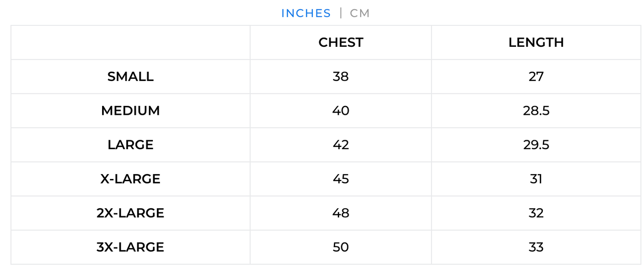644x280 pixels.
Task: Select the 3X-LARGE size row label
Action: point(131,247)
